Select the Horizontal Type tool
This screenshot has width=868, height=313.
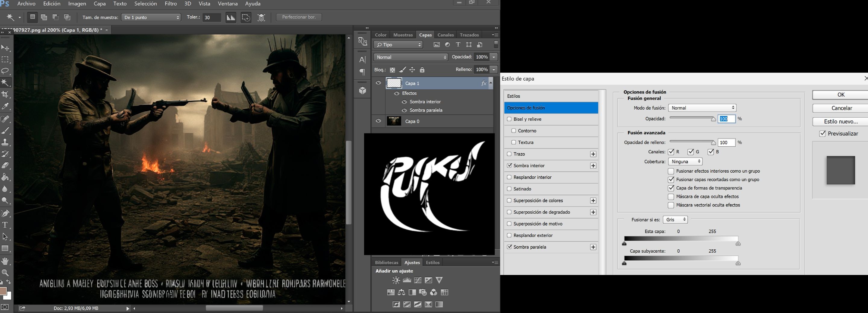pos(5,225)
